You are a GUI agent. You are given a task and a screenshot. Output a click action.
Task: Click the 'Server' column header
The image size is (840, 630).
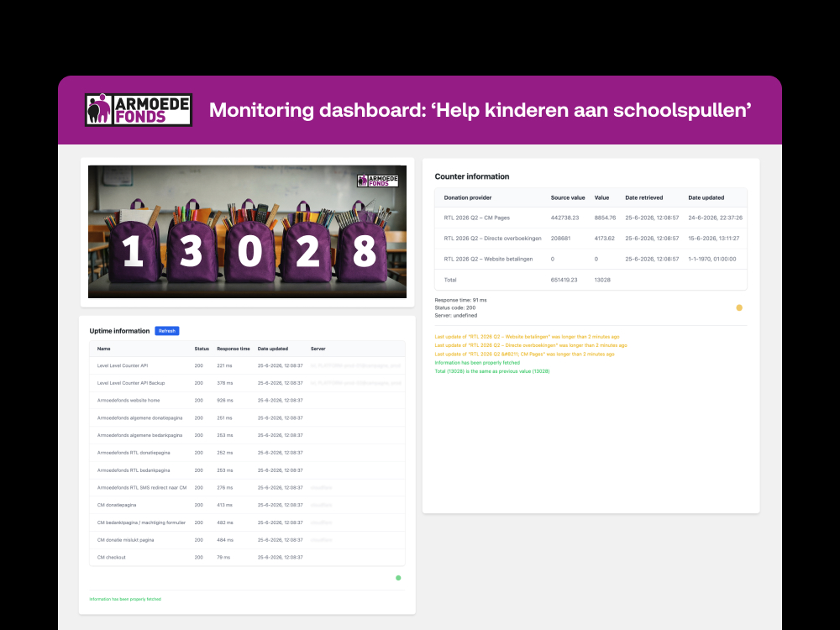point(318,349)
